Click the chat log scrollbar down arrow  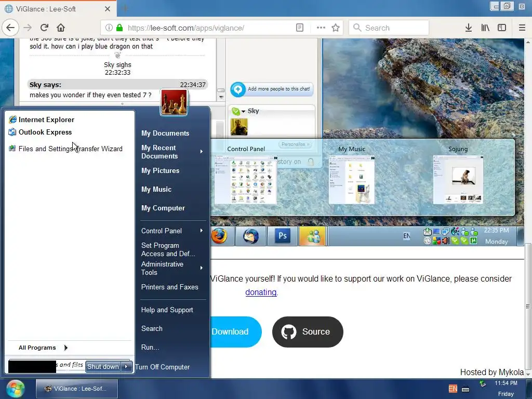pyautogui.click(x=221, y=97)
